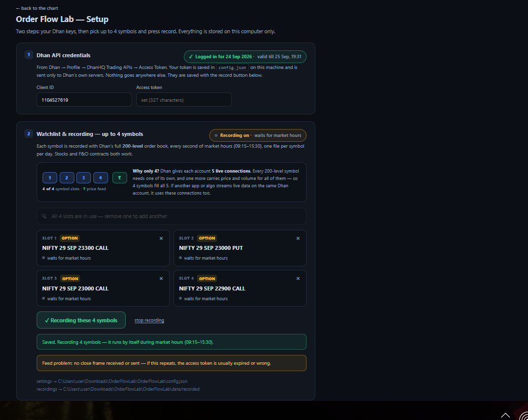Click the step 1 number badge
This screenshot has width=528, height=420.
(29, 55)
